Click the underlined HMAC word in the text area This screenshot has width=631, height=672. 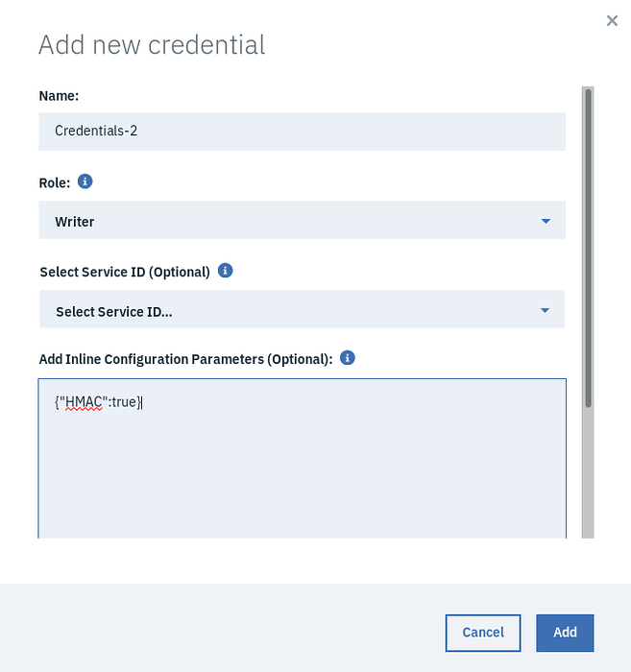tap(84, 401)
